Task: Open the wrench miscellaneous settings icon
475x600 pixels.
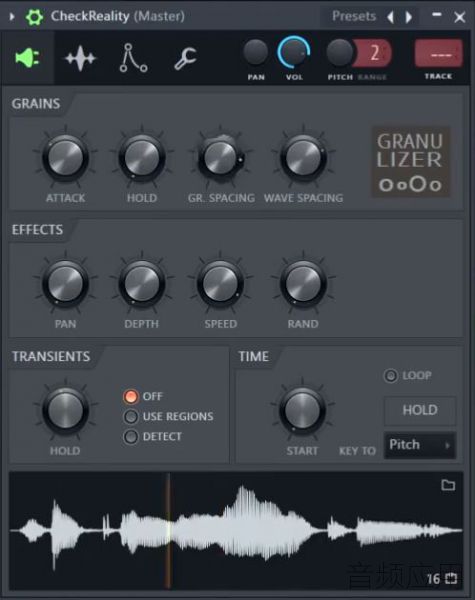Action: click(185, 58)
